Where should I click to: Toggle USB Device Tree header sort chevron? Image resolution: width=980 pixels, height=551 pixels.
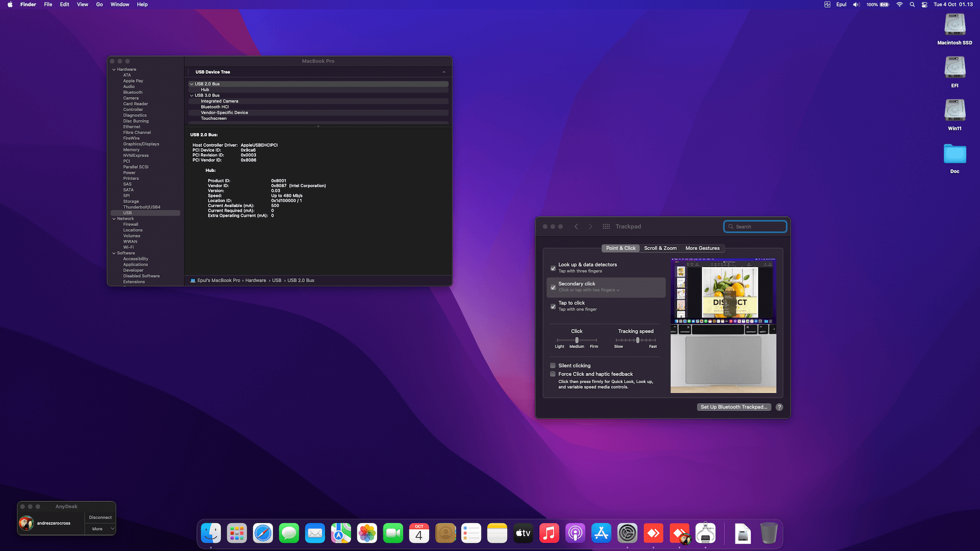coord(444,72)
